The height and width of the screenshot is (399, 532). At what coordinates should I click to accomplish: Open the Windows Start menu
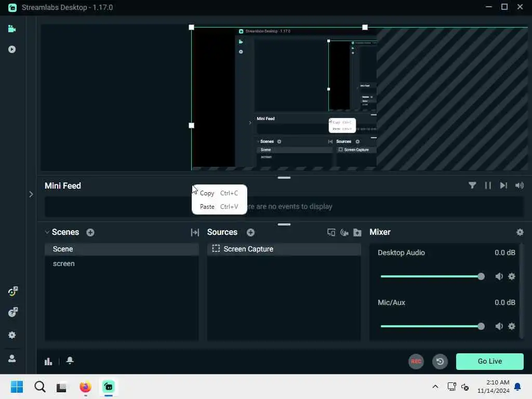[x=17, y=387]
